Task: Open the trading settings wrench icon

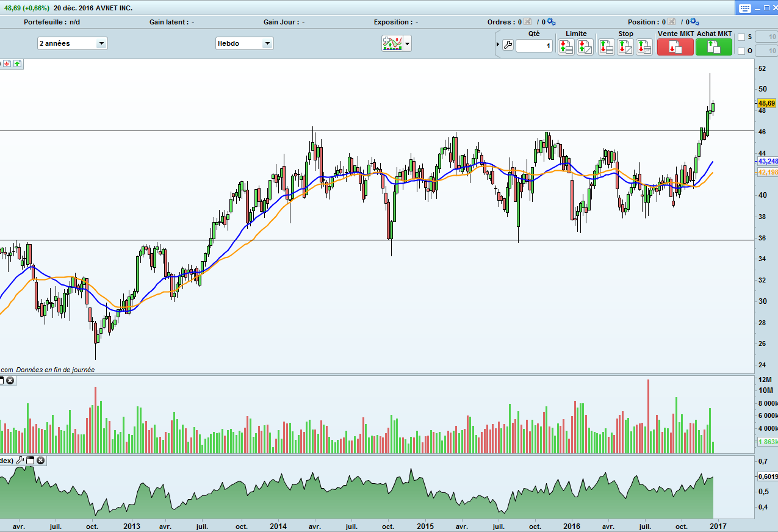Action: [508, 45]
